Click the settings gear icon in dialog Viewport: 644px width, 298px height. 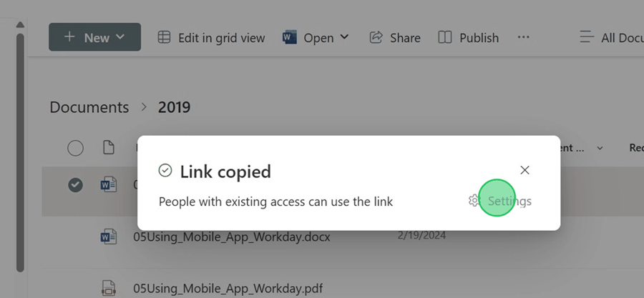click(474, 201)
